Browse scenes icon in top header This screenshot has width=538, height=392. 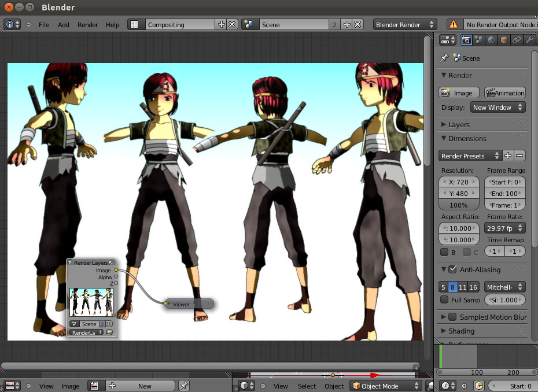pyautogui.click(x=249, y=24)
